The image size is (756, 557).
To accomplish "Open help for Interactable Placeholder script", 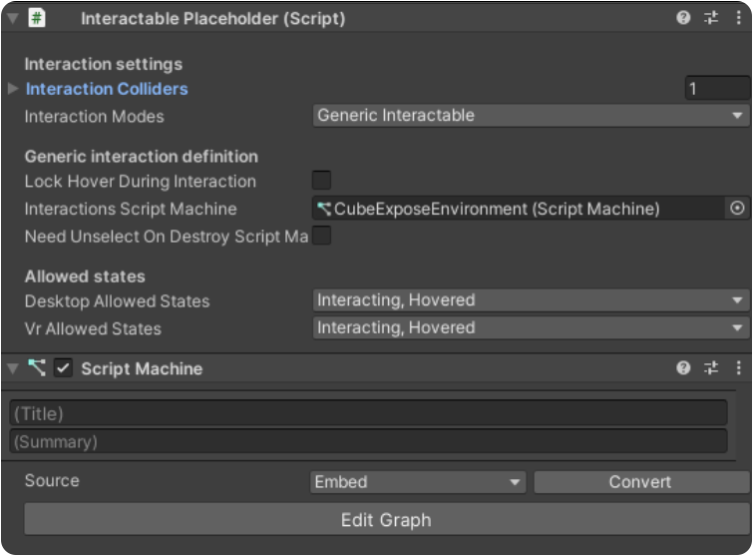I will click(683, 19).
